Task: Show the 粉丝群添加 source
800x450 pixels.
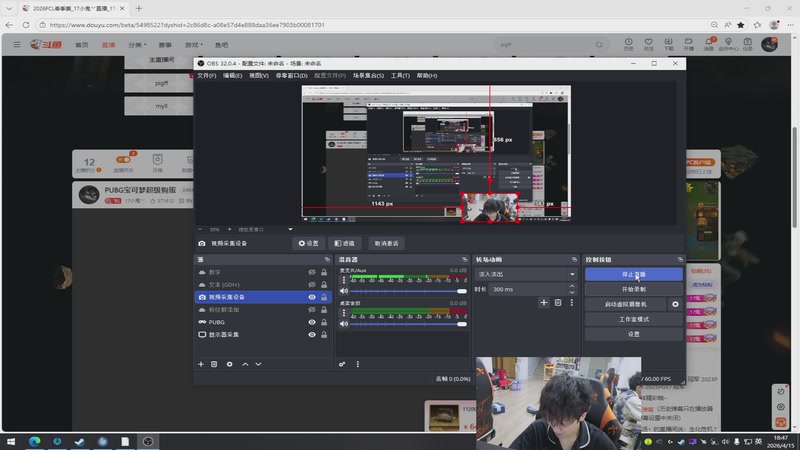Action: coord(312,310)
